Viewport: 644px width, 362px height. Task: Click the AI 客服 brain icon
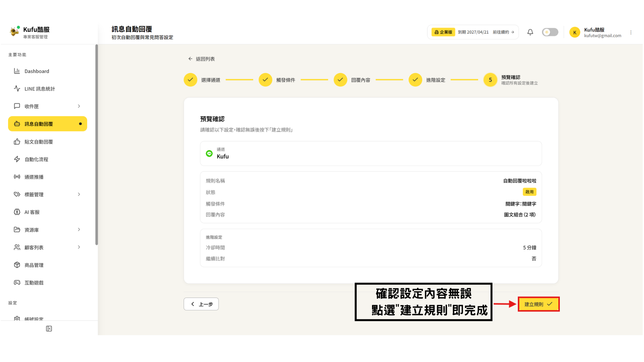(x=17, y=212)
